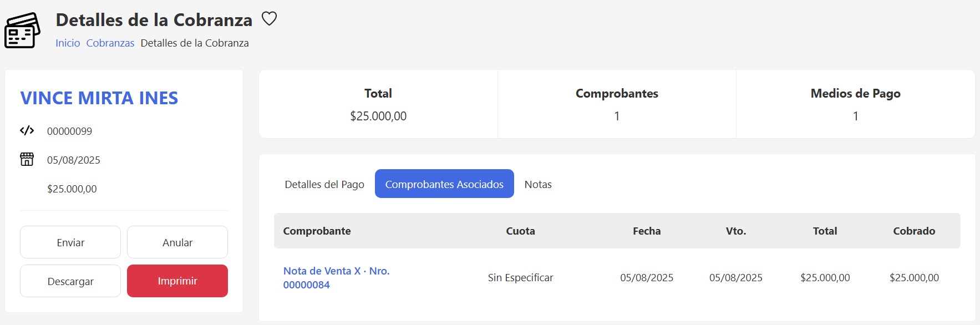Click the red Imprimir button
Viewport: 980px width, 325px height.
(x=177, y=281)
